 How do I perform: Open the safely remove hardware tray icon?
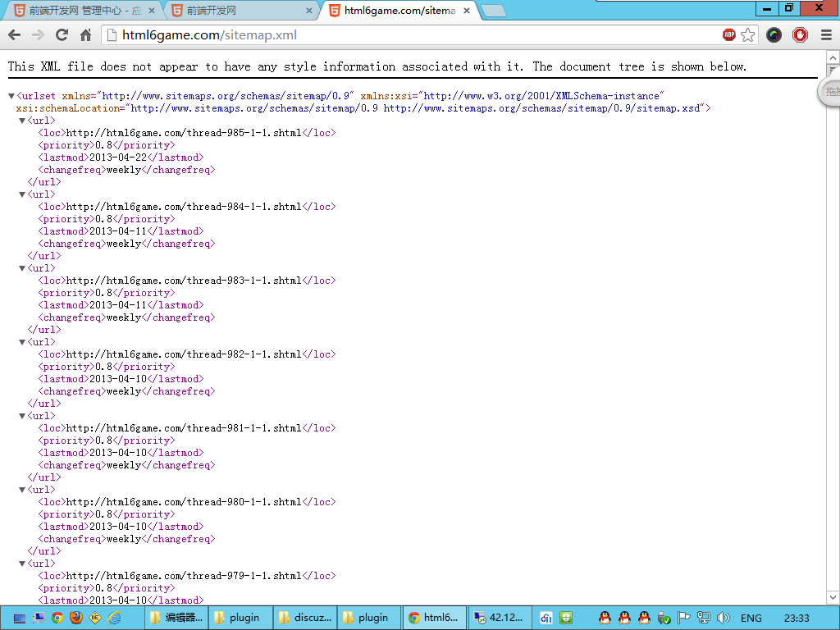[664, 619]
